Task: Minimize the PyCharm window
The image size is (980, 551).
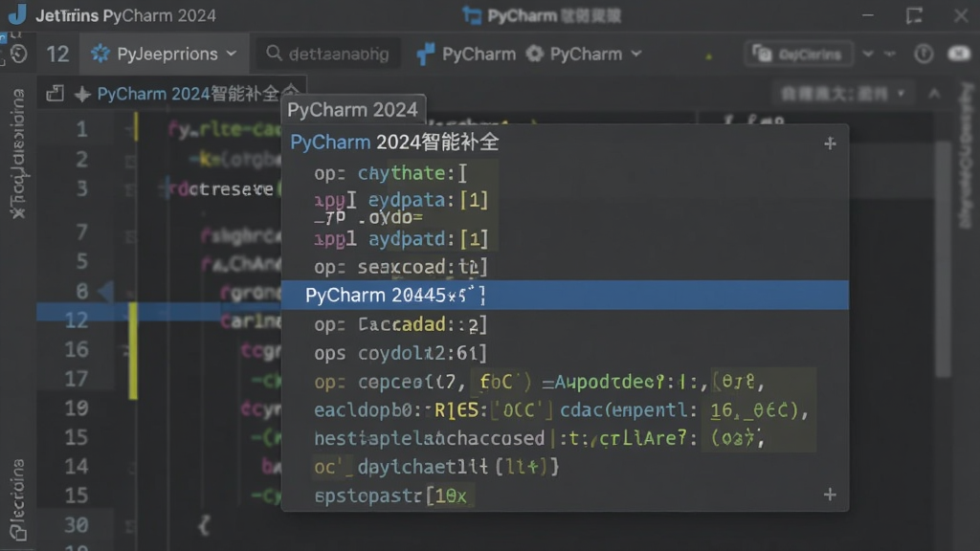Action: tap(868, 15)
